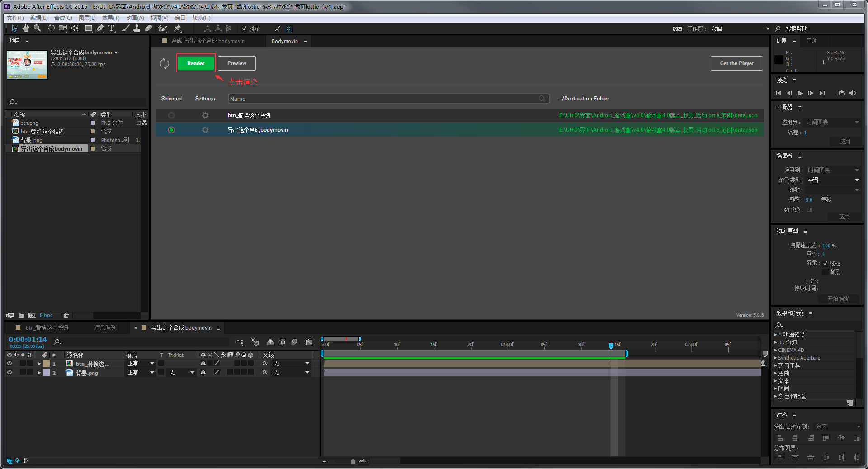
Task: Enable the 背景 checkbox in motion sketch
Action: tap(825, 272)
